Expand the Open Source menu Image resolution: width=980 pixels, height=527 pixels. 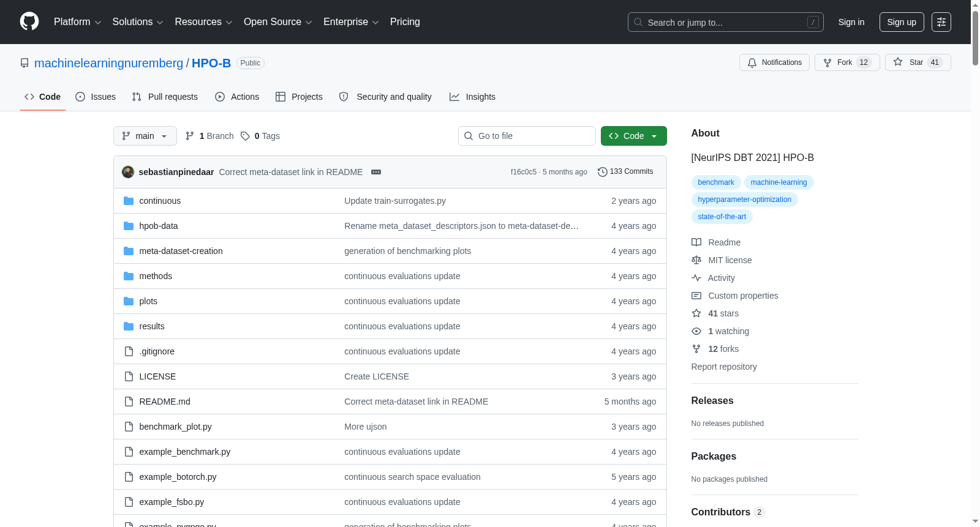[x=278, y=22]
